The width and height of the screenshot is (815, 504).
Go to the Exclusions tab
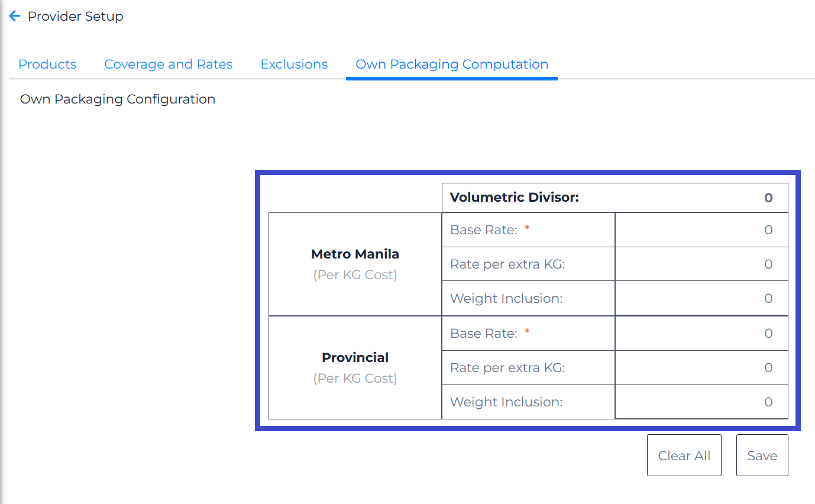(x=294, y=64)
